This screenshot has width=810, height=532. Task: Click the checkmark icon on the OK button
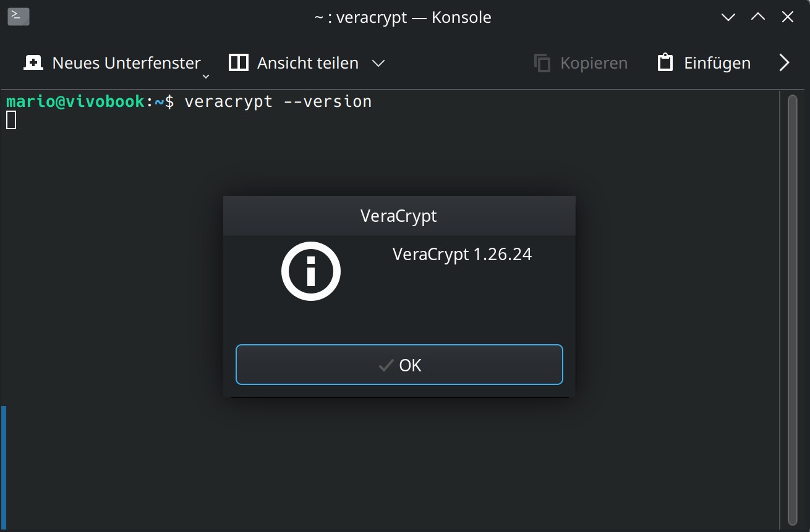click(x=386, y=365)
